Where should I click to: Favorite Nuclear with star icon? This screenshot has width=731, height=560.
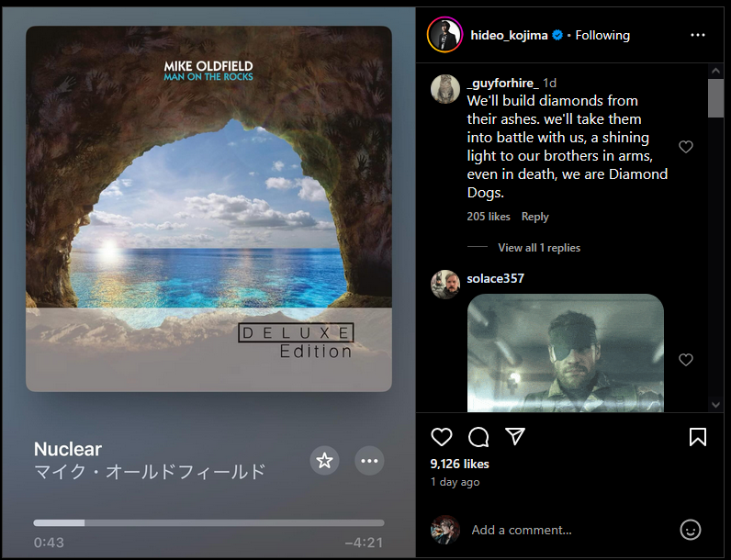pyautogui.click(x=324, y=461)
